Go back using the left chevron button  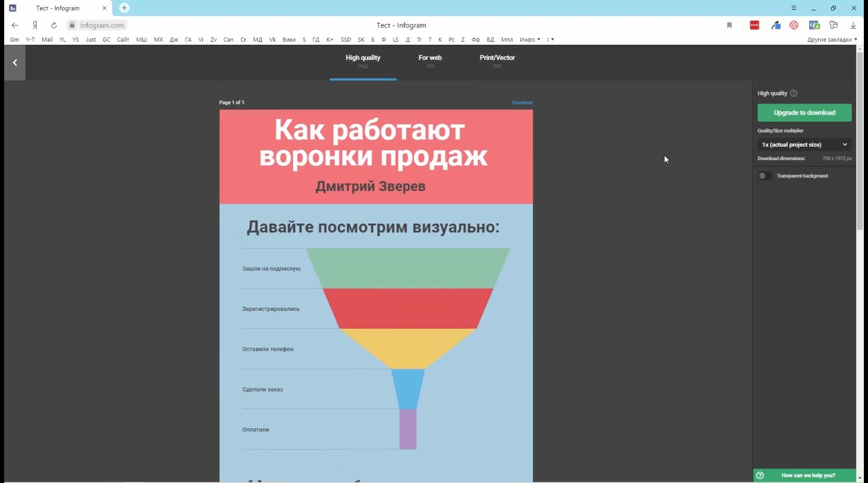[x=15, y=62]
